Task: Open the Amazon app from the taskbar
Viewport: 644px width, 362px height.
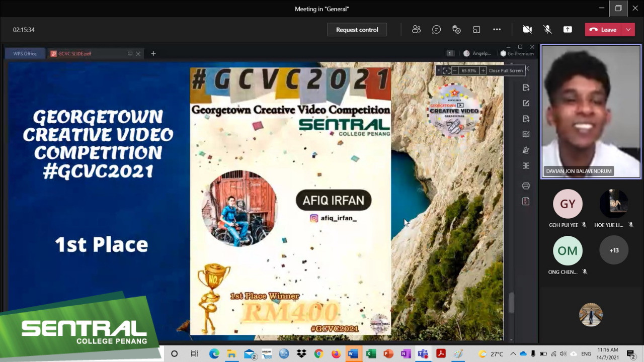Action: tap(267, 354)
